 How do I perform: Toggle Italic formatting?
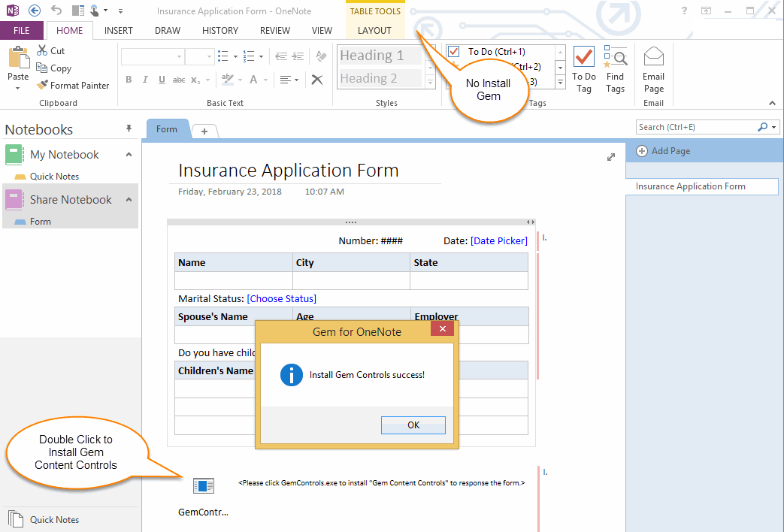[145, 80]
